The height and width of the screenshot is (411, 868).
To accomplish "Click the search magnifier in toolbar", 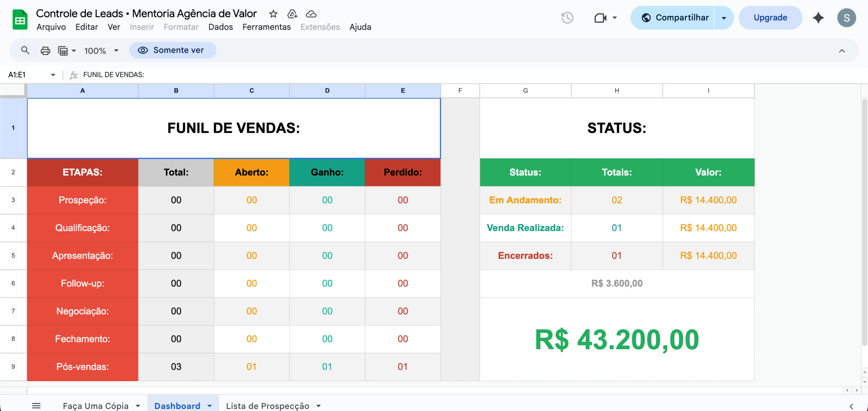I will tap(25, 51).
